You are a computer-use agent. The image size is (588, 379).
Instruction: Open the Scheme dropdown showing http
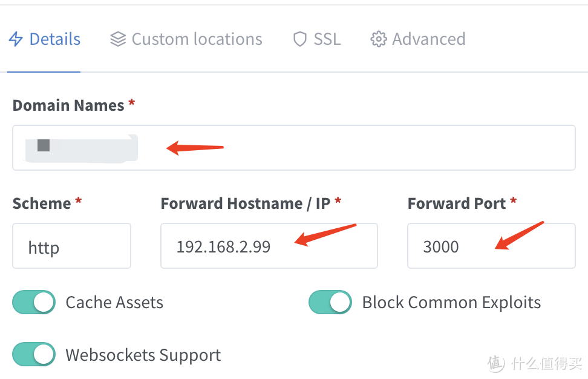click(x=71, y=246)
